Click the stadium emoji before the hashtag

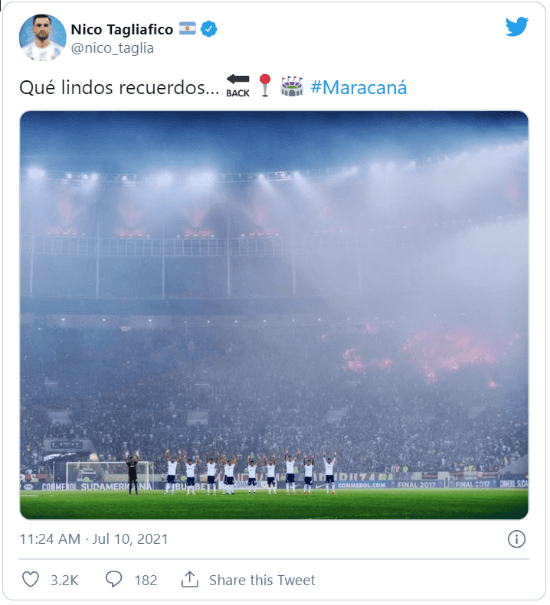[292, 86]
